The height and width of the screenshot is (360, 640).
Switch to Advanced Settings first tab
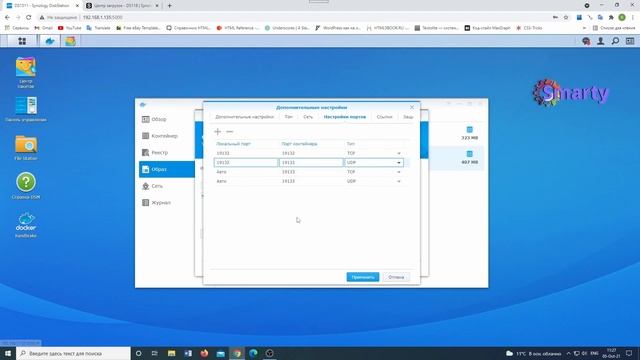click(x=244, y=117)
